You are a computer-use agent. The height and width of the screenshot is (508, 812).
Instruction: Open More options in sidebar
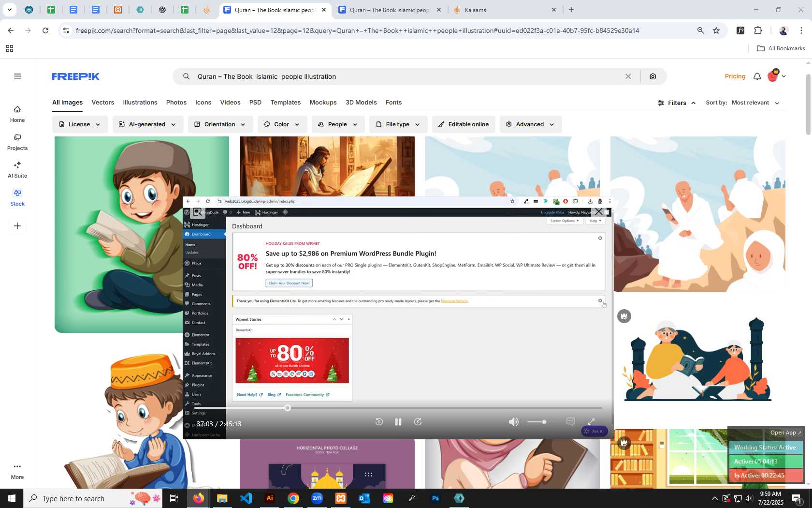(x=17, y=471)
